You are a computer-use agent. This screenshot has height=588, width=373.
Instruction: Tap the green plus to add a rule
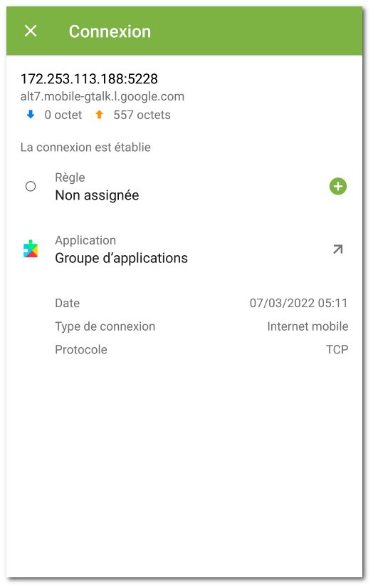point(338,186)
